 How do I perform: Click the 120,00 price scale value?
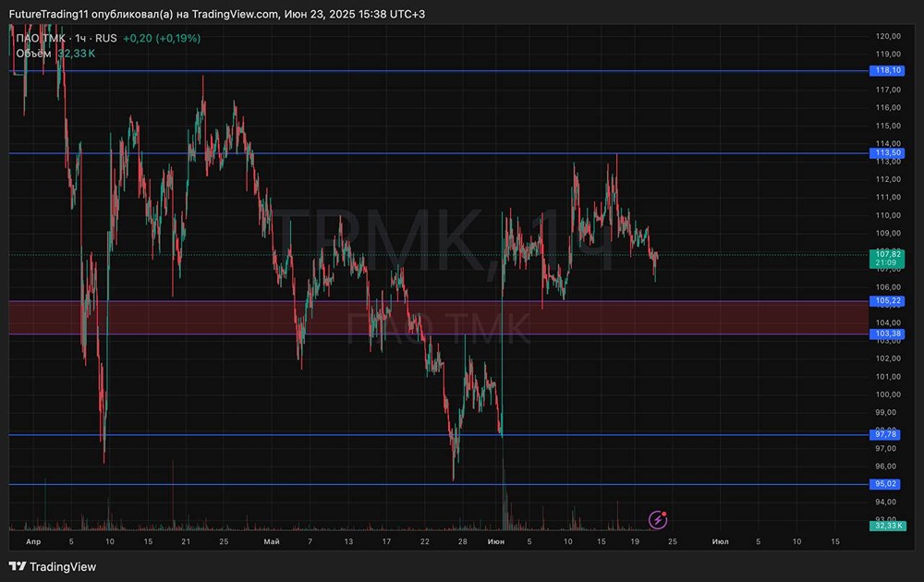(x=888, y=36)
